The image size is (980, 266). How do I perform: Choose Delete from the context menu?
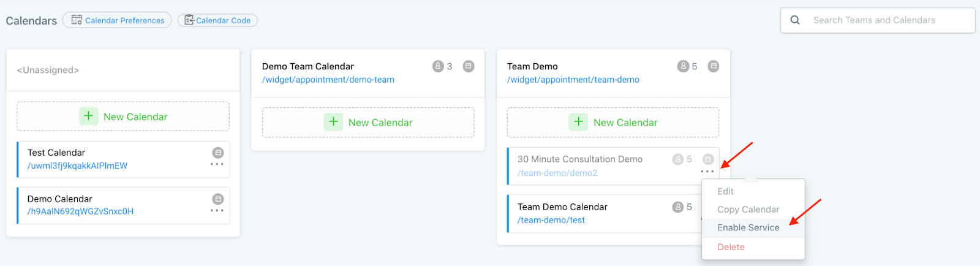click(x=731, y=247)
